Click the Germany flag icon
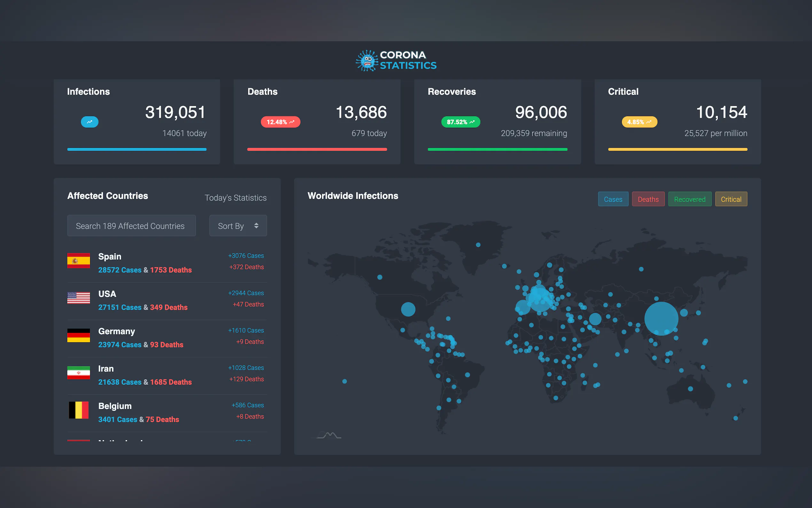812x508 pixels. pyautogui.click(x=79, y=335)
